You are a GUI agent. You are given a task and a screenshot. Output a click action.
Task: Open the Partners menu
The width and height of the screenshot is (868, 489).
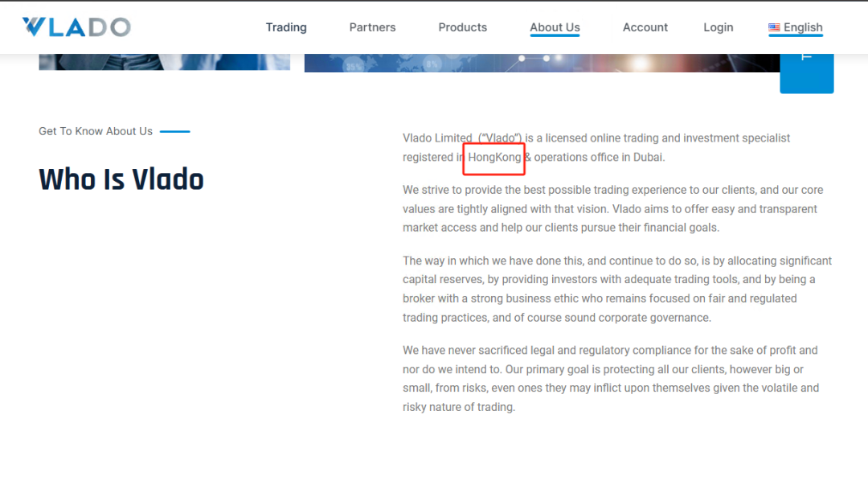pos(373,27)
